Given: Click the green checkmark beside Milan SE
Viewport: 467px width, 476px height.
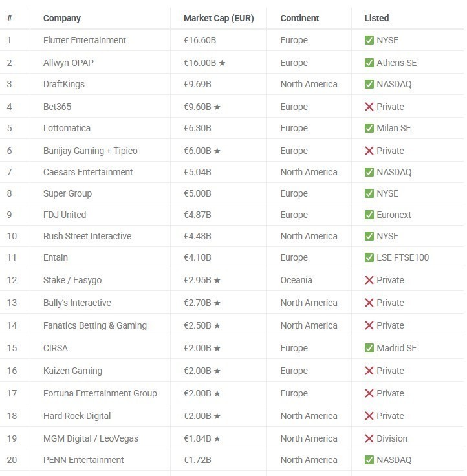Looking at the screenshot, I should point(369,128).
